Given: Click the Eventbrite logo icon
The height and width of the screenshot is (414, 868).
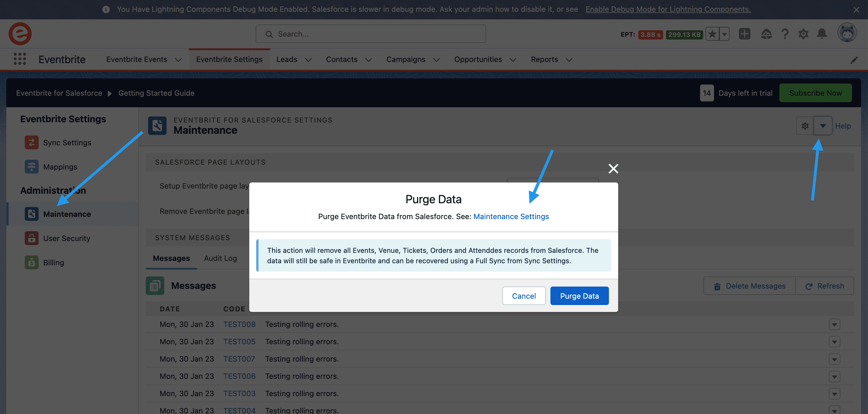Looking at the screenshot, I should pos(20,34).
